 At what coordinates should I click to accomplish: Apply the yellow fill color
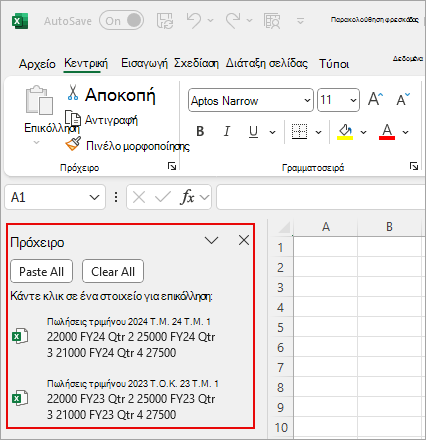(345, 132)
